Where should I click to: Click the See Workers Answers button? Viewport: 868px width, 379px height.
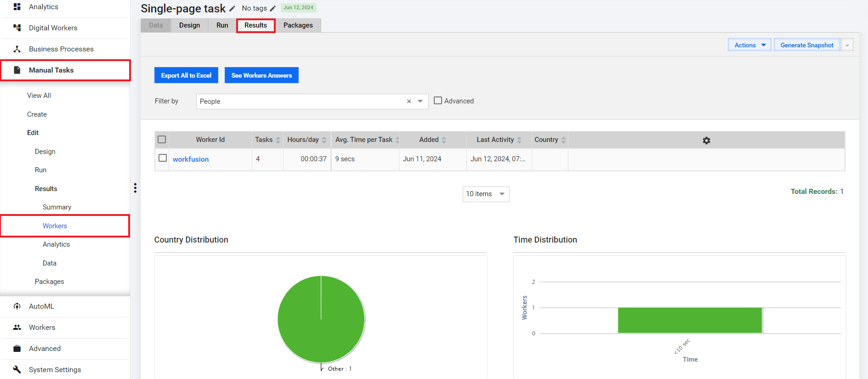(x=261, y=75)
